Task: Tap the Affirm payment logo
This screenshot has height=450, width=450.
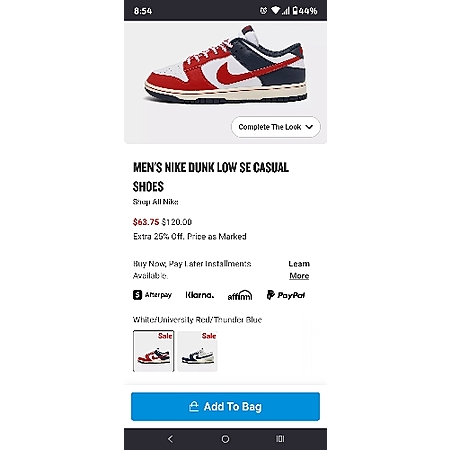Action: [x=240, y=295]
